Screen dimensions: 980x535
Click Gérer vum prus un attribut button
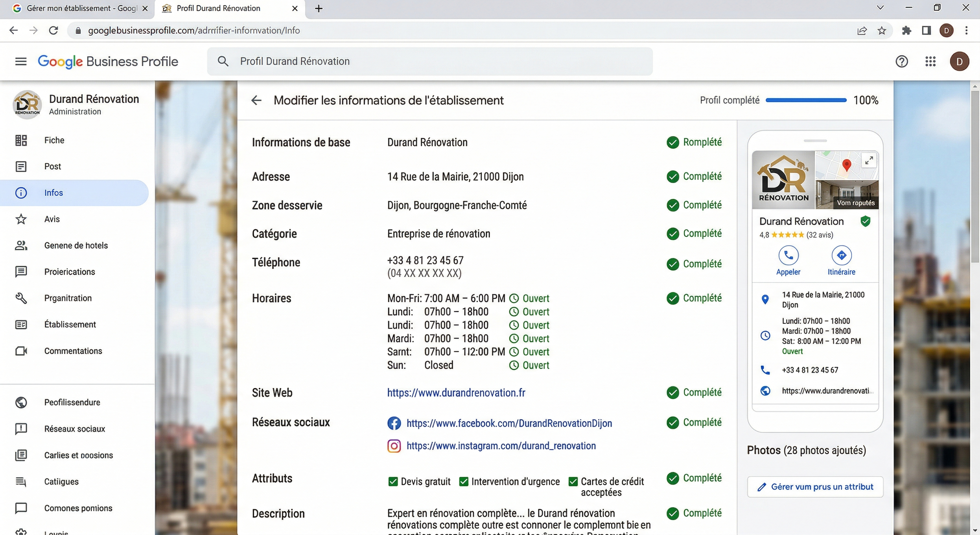coord(815,487)
